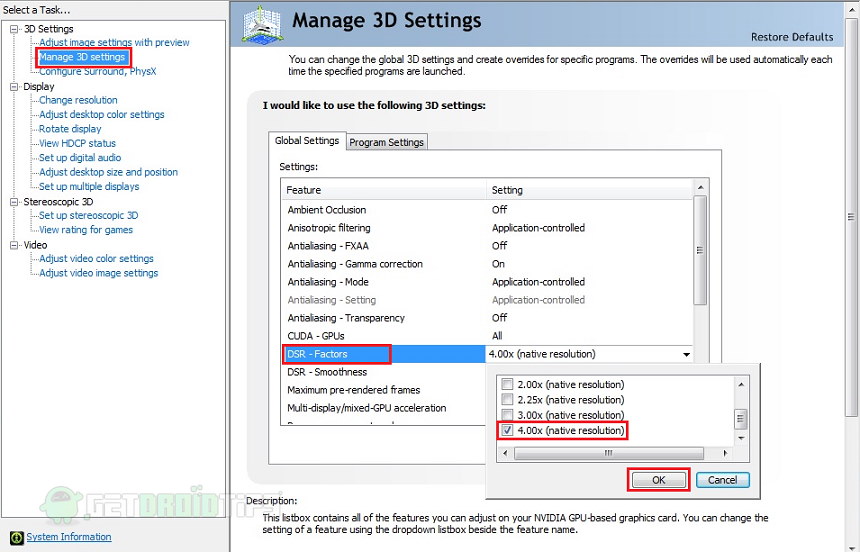Screen dimensions: 860x552
Task: Open the System Information link
Action: (x=69, y=537)
